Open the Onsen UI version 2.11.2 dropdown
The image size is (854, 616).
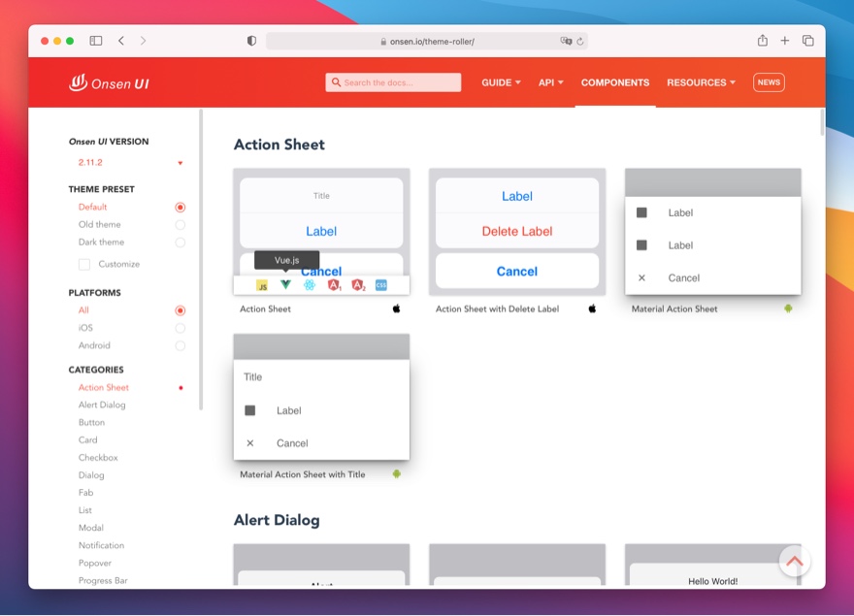tap(129, 162)
